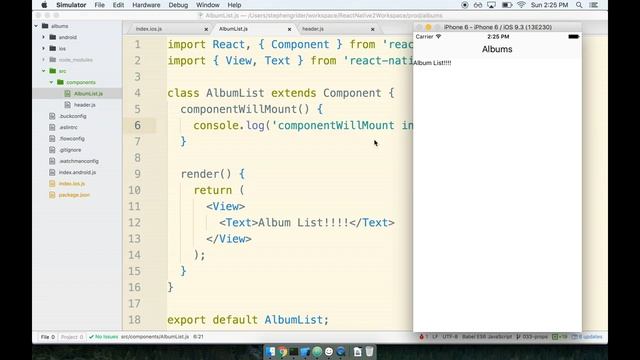Viewport: 640px width, 360px height.
Task: Collapse the src folder arrow
Action: tap(44, 71)
